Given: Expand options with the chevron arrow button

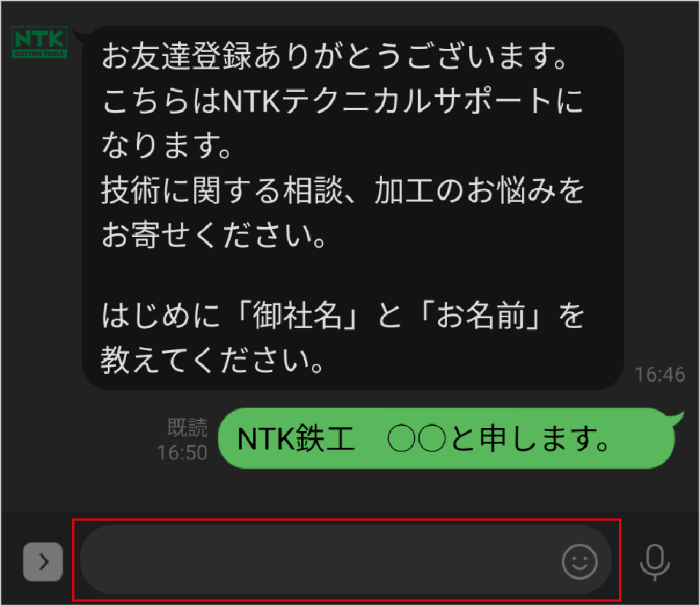Looking at the screenshot, I should 43,562.
